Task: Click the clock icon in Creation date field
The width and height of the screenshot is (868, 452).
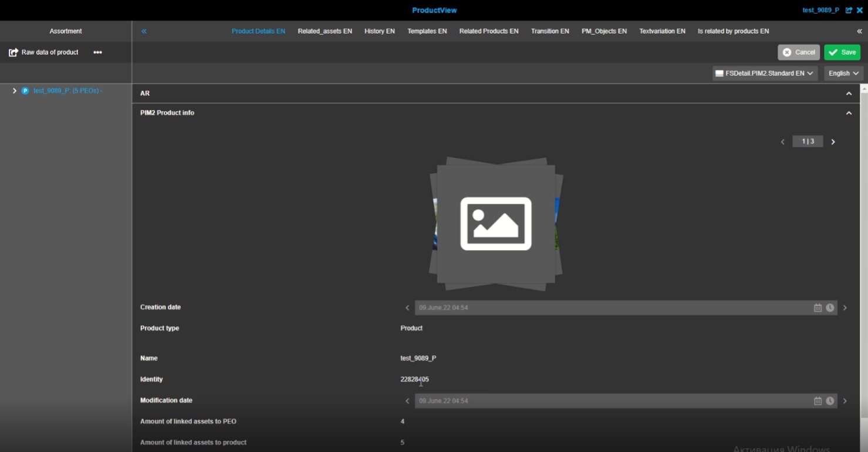Action: click(x=830, y=308)
